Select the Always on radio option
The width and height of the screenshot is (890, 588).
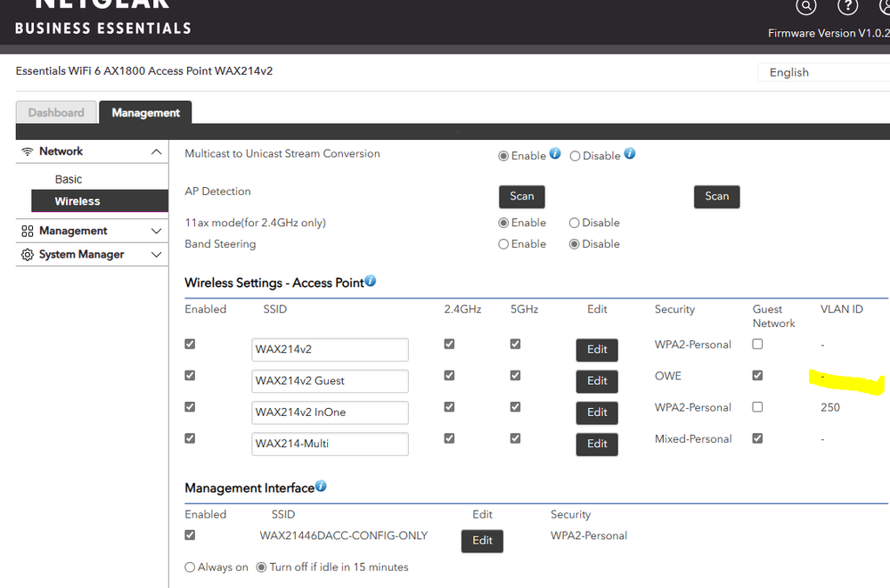pyautogui.click(x=190, y=568)
